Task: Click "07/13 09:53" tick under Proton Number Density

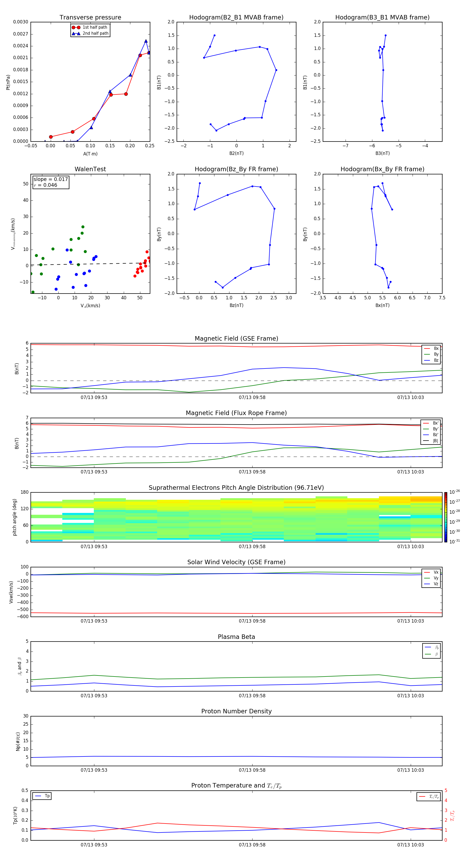Action: tap(94, 770)
